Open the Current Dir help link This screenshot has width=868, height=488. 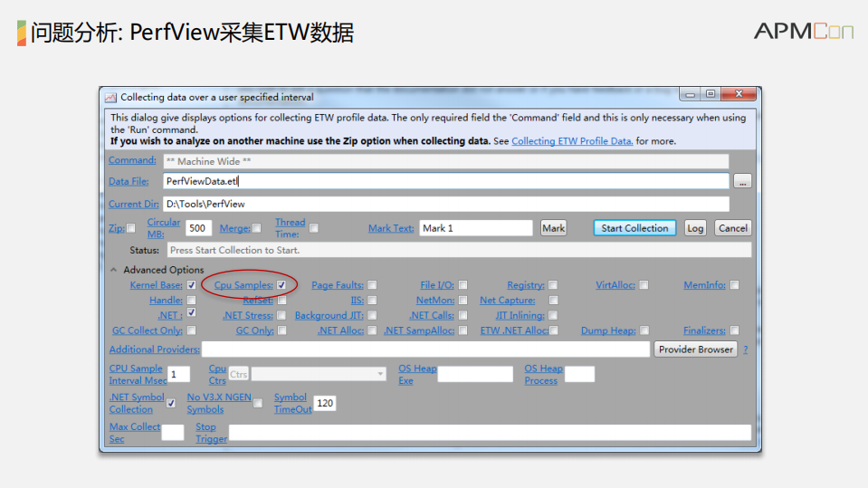tap(133, 204)
